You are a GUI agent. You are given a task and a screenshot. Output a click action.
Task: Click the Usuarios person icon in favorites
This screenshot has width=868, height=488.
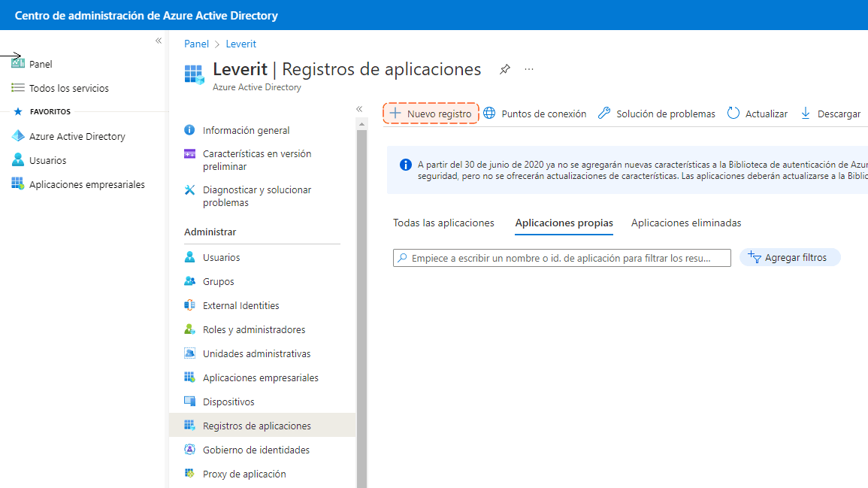tap(18, 159)
